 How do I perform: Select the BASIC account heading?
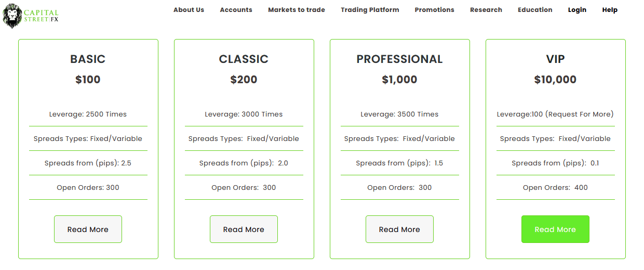pyautogui.click(x=88, y=59)
